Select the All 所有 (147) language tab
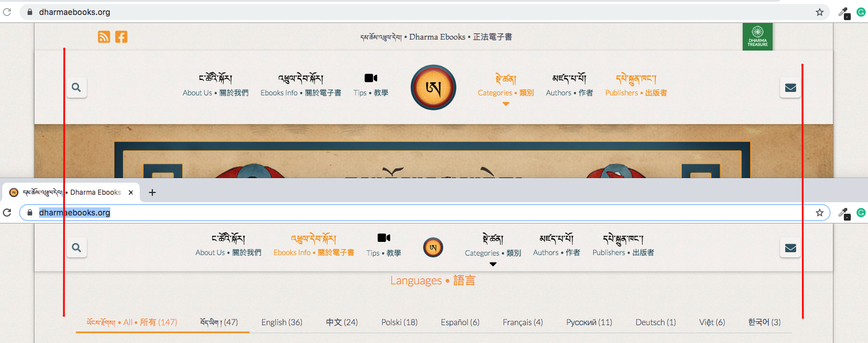Viewport: 868px width, 343px height. click(x=132, y=322)
